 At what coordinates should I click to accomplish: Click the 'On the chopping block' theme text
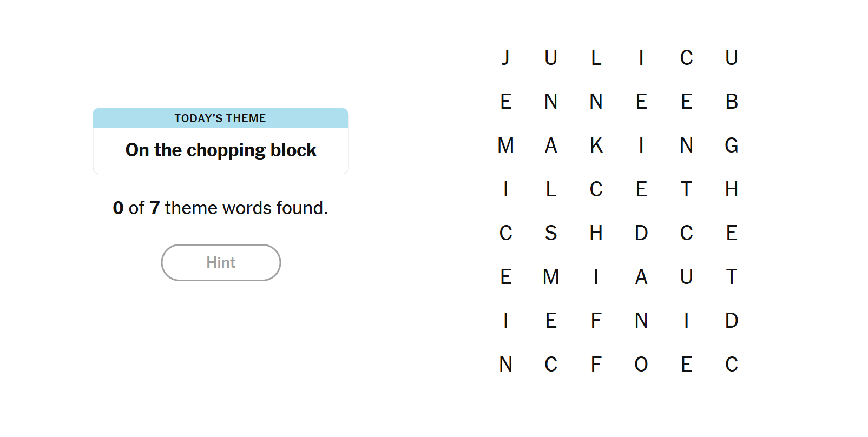(221, 150)
